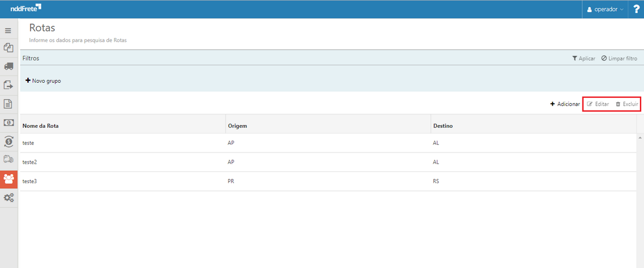Click the dollar refresh cycle sidebar icon
644x268 pixels.
[x=8, y=141]
